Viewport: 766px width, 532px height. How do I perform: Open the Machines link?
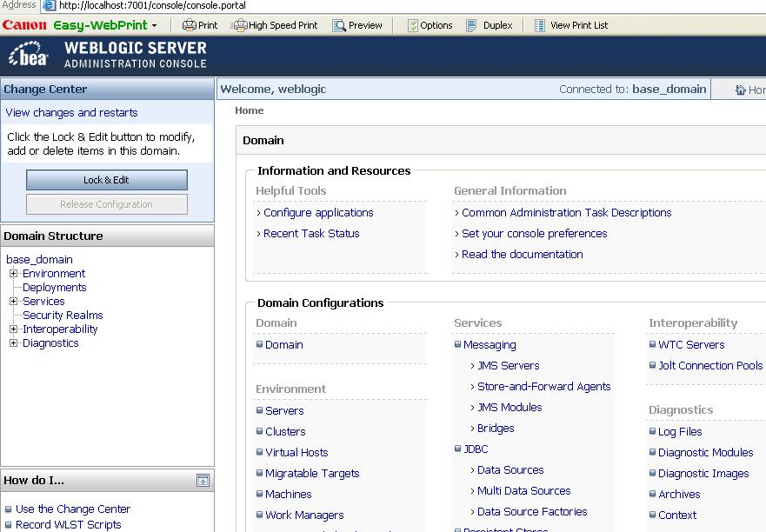(288, 495)
